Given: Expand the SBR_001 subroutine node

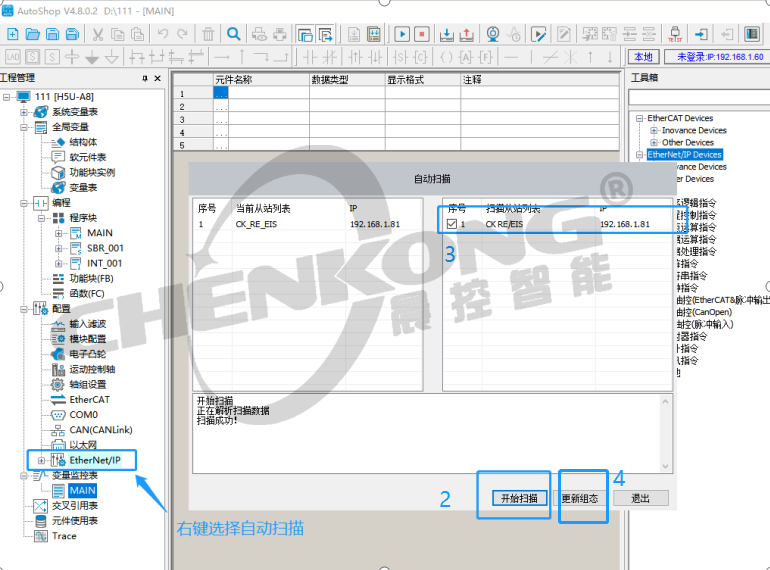Looking at the screenshot, I should (58, 248).
